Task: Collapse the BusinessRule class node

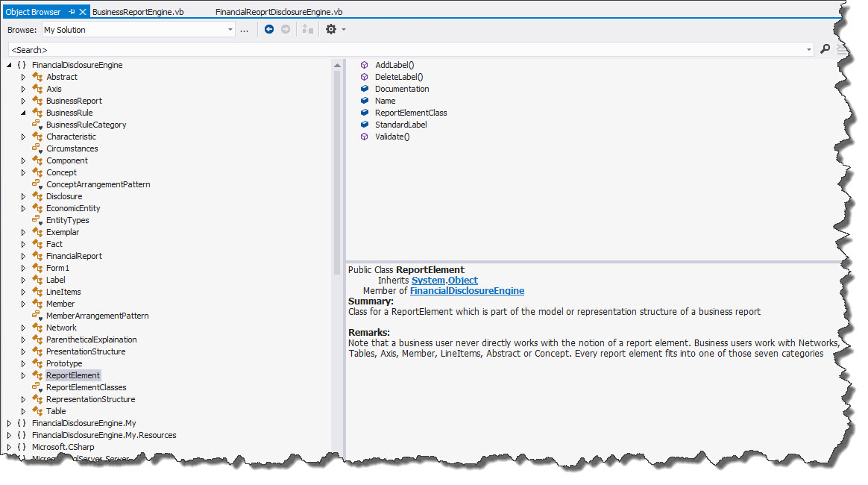Action: click(23, 113)
